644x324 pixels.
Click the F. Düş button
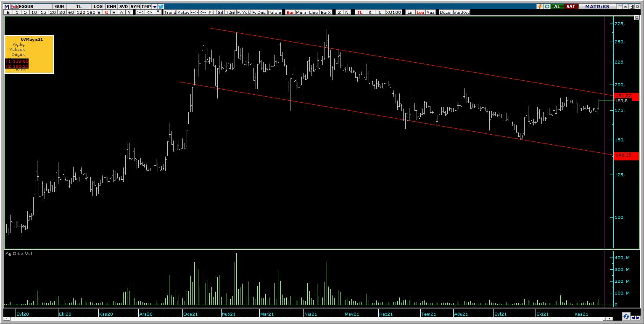click(x=259, y=13)
